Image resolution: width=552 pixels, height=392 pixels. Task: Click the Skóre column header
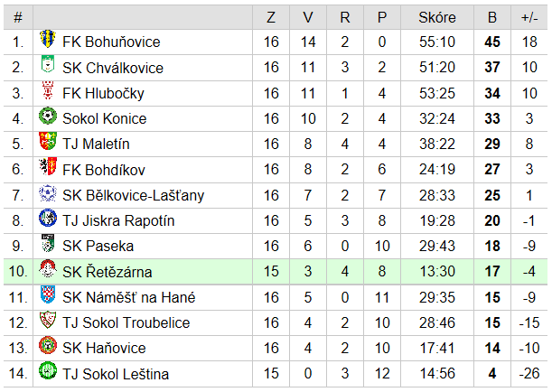pos(437,17)
